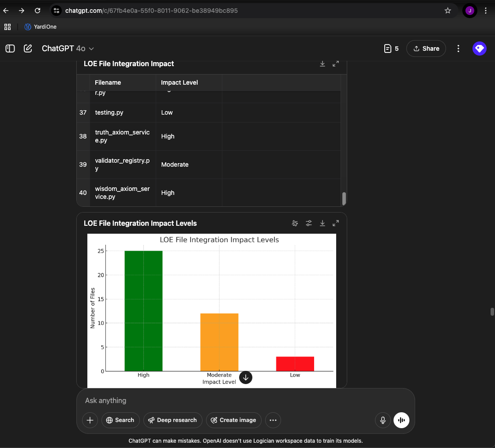Select Deep research option
The image size is (495, 448).
(x=172, y=420)
